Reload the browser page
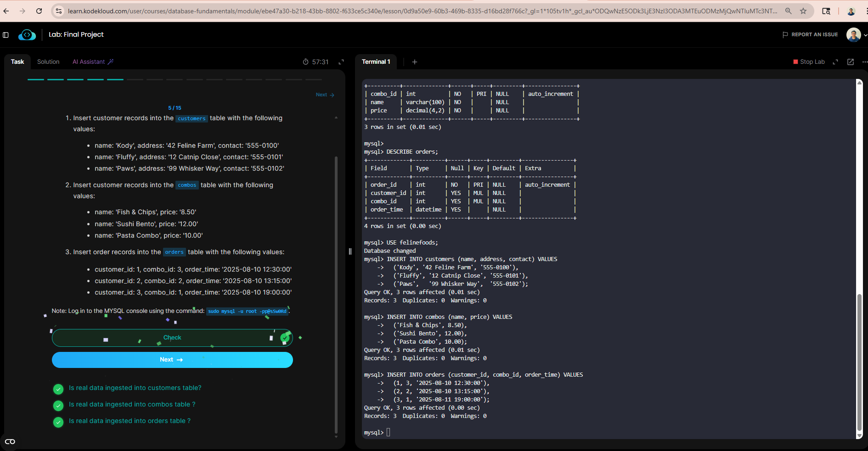 (39, 11)
